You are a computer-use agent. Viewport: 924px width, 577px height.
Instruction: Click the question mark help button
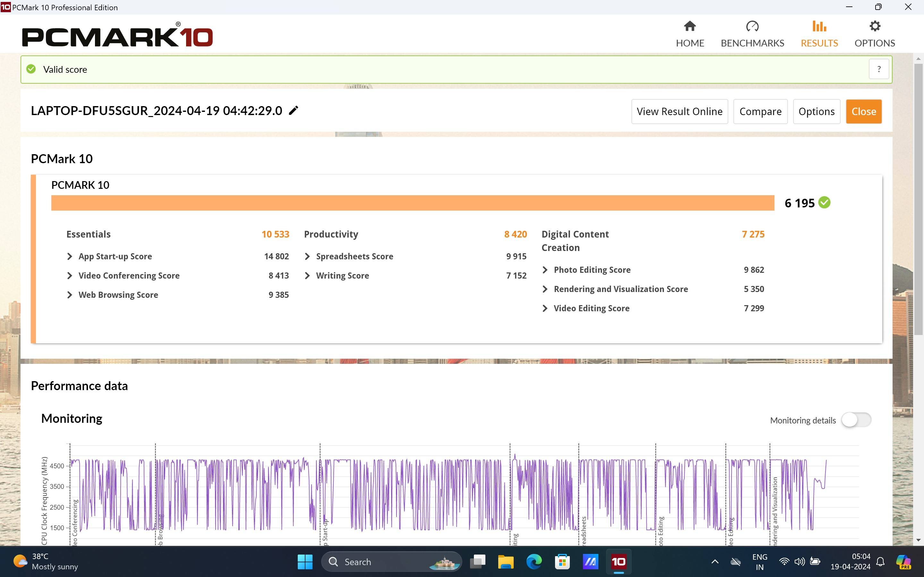[x=878, y=70]
